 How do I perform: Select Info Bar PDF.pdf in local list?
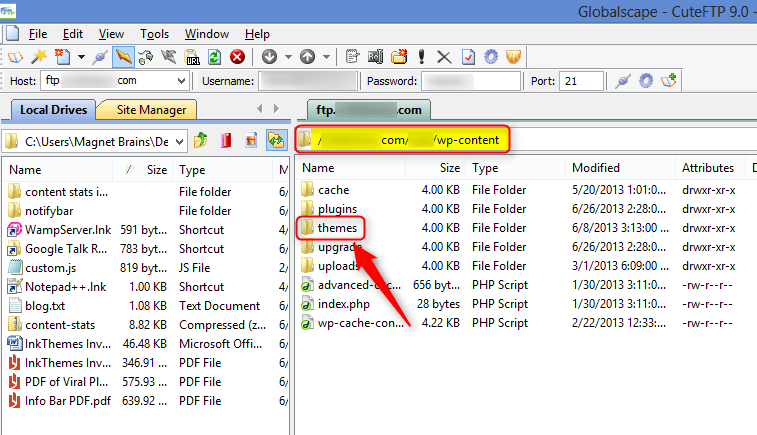tap(68, 401)
